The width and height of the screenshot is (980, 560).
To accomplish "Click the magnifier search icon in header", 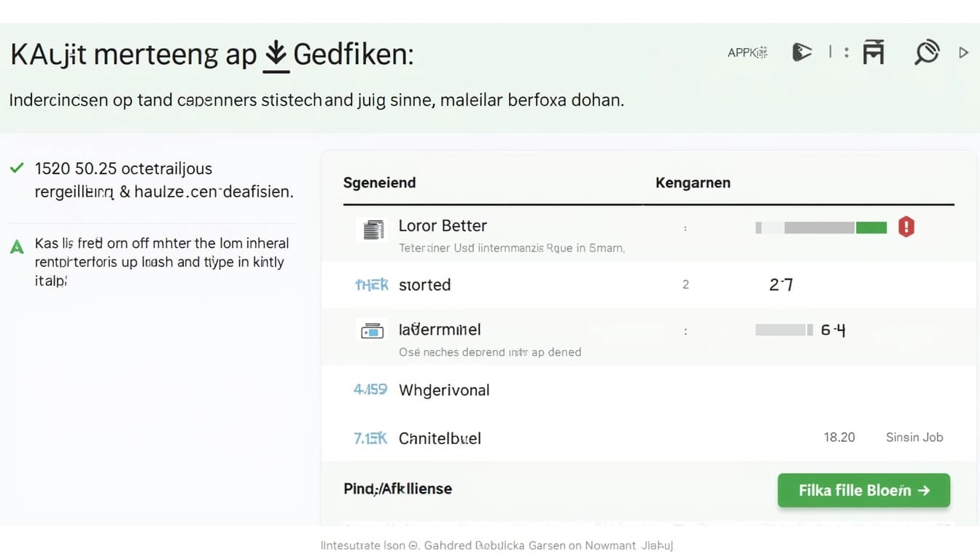I will (926, 52).
